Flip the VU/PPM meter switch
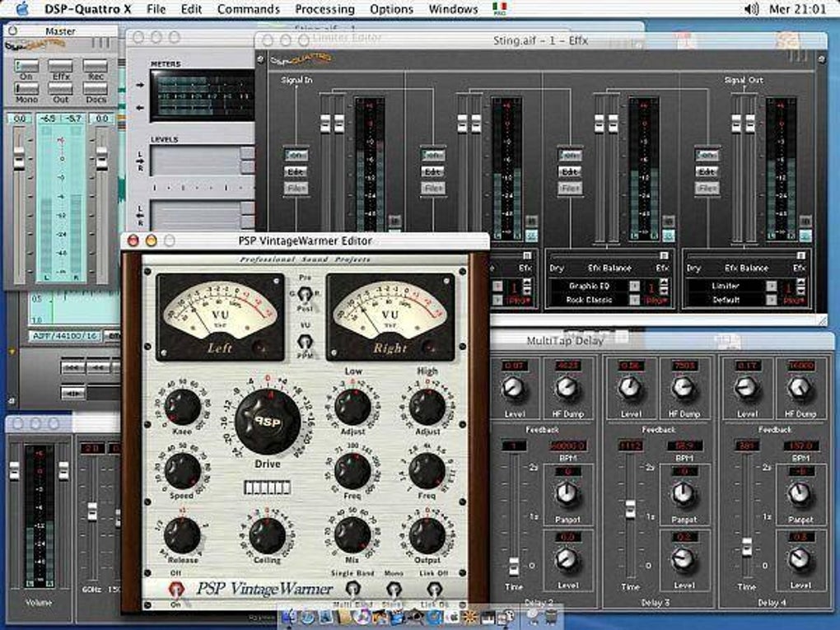Screen dimensions: 840x630 point(305,341)
